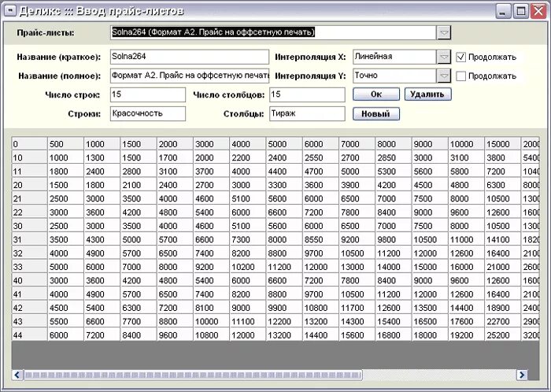Click the Число столбцов input field

[308, 94]
